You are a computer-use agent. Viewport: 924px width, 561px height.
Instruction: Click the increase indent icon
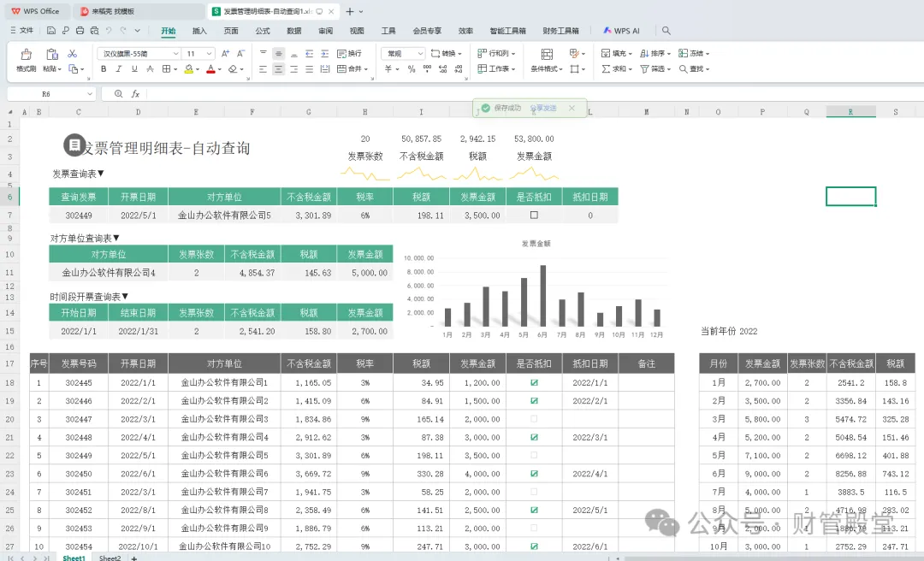(x=325, y=54)
